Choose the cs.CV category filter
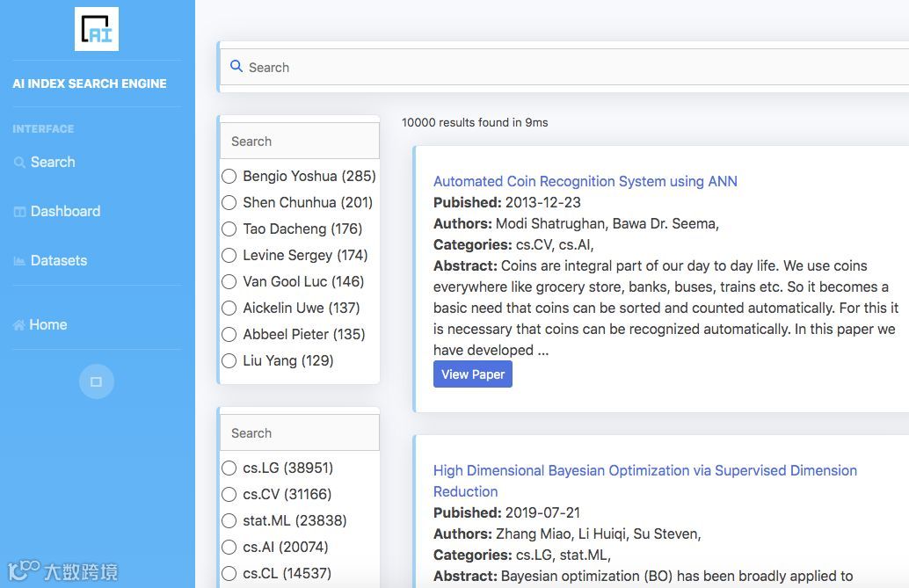The width and height of the screenshot is (909, 588). coord(229,494)
